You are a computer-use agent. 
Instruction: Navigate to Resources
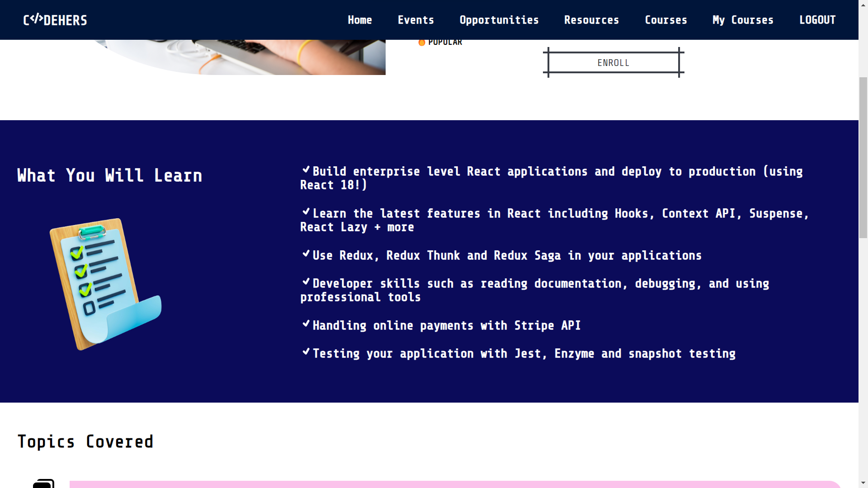[x=591, y=20]
